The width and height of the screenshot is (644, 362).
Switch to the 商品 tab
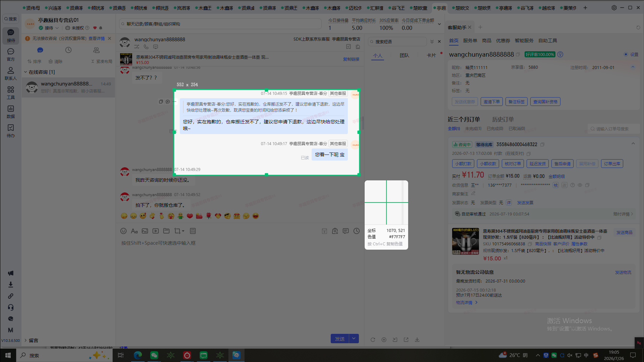pos(487,41)
